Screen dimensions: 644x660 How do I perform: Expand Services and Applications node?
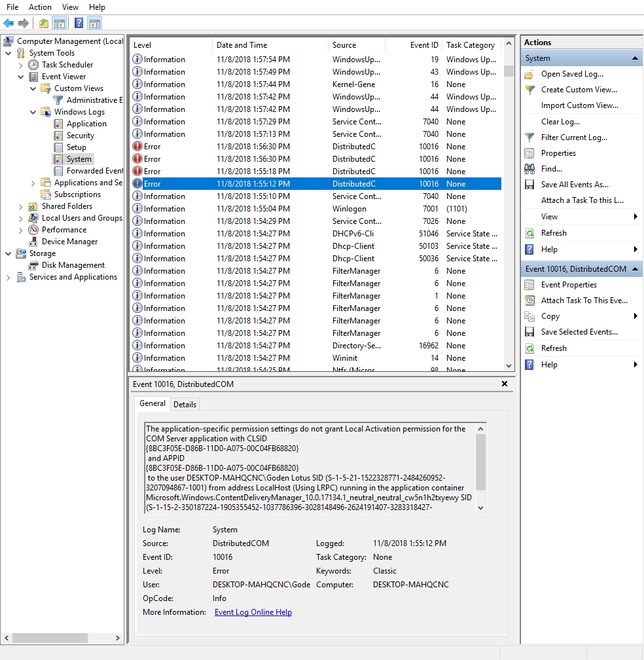click(8, 277)
